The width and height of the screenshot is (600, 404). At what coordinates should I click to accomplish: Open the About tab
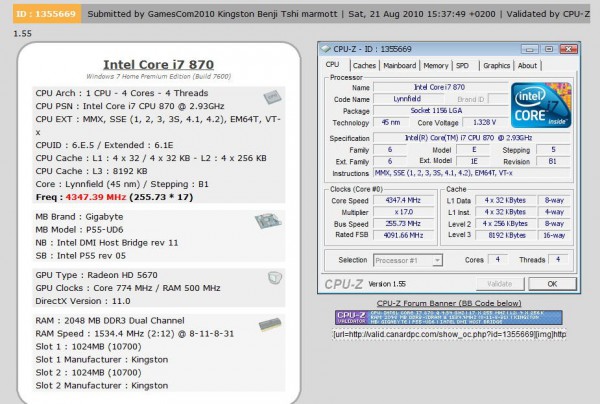click(x=527, y=65)
